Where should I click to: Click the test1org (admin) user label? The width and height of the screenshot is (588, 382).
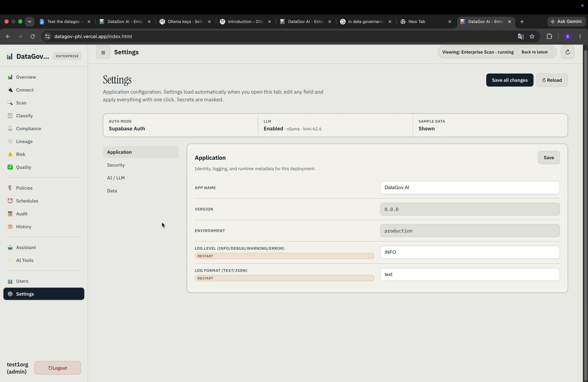coord(18,368)
